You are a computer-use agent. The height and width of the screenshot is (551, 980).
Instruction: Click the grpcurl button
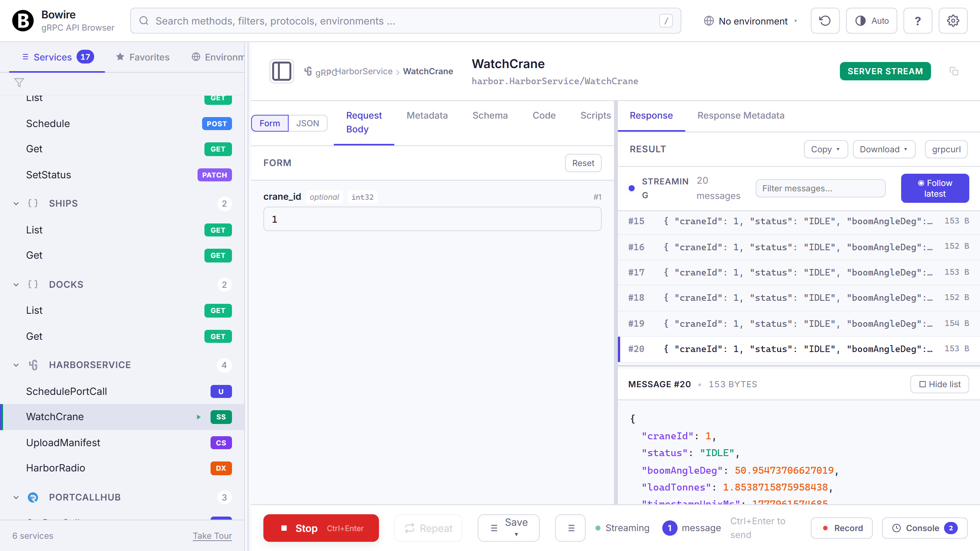[x=946, y=149]
